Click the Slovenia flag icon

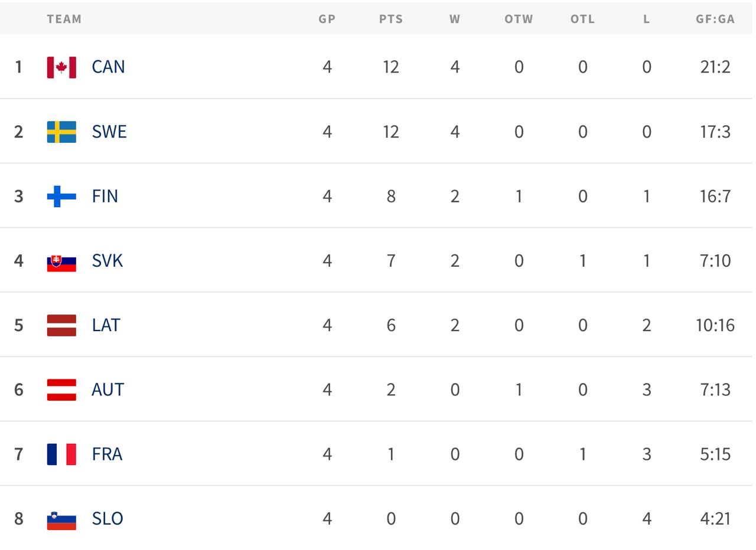pos(61,519)
